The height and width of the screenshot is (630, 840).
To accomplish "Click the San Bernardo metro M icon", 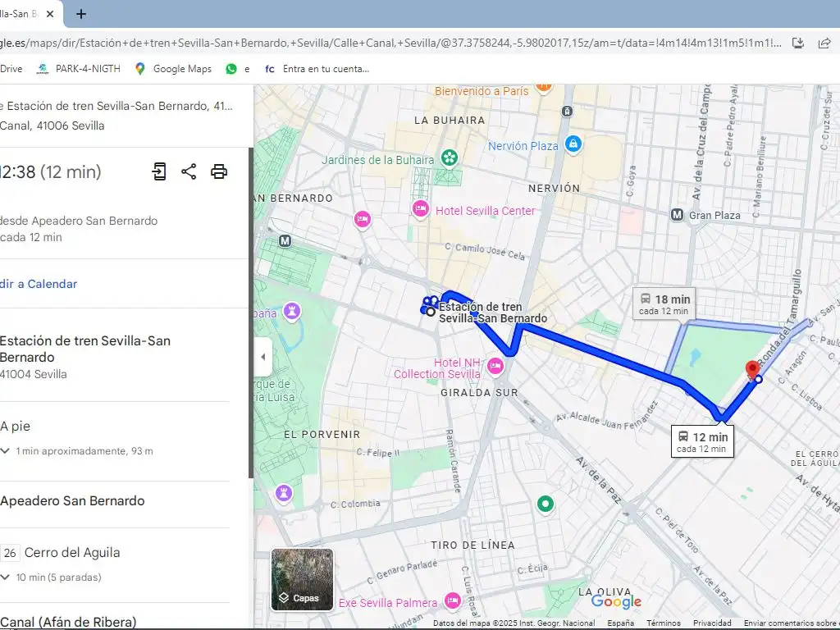I will pyautogui.click(x=285, y=241).
